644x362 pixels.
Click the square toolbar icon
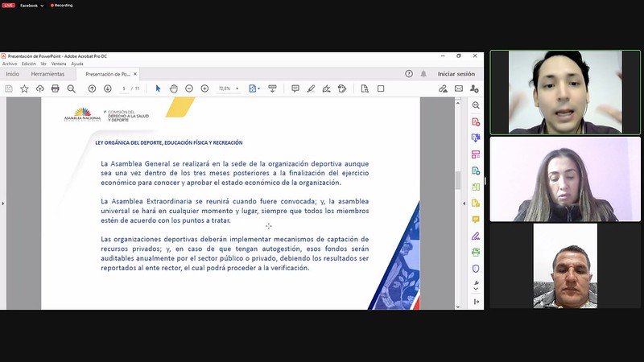click(381, 88)
